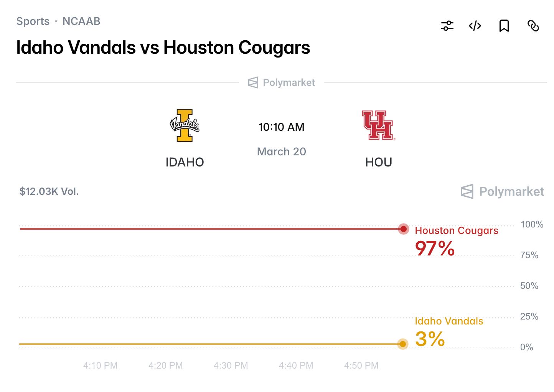Go to the NCAAB category link
554x392 pixels.
click(x=81, y=21)
